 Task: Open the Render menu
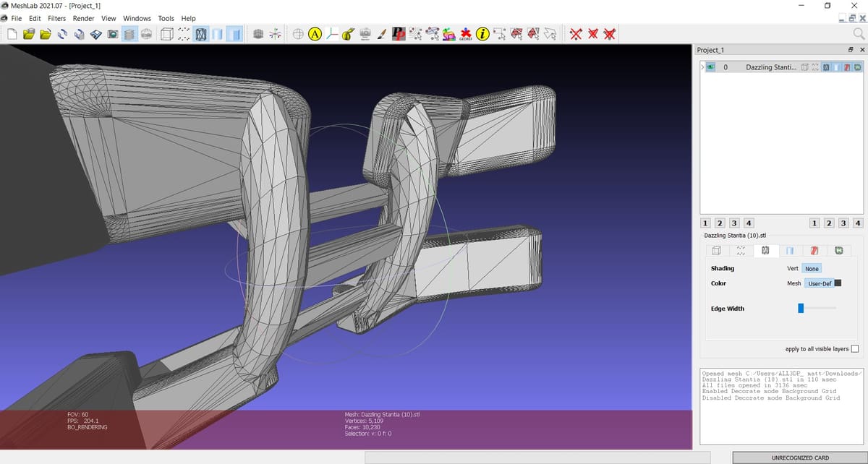click(84, 18)
